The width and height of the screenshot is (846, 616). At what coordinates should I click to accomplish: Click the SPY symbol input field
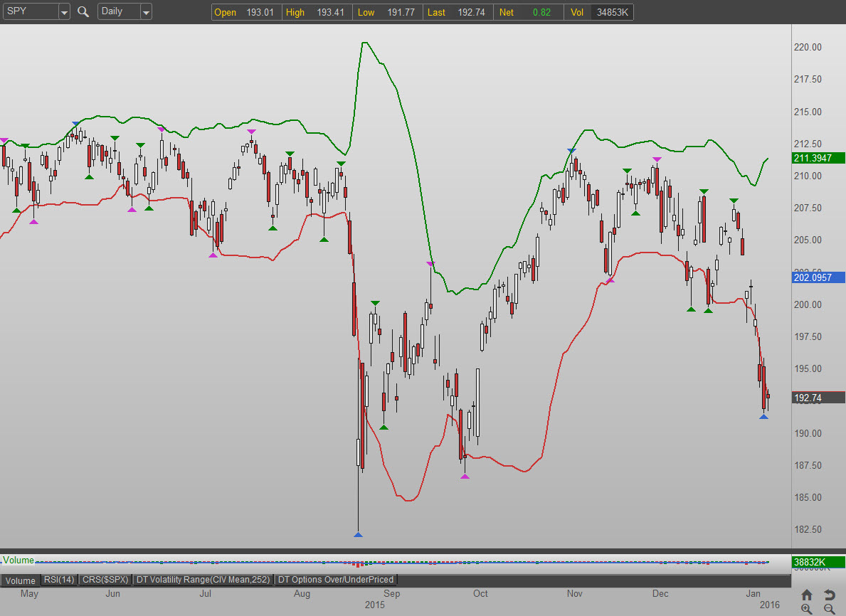[x=31, y=11]
